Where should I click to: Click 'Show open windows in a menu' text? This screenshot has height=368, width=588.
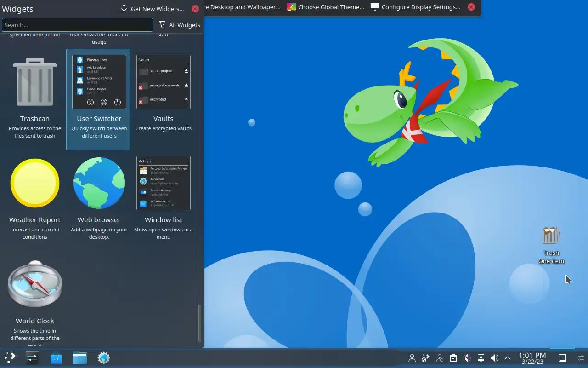pos(164,233)
